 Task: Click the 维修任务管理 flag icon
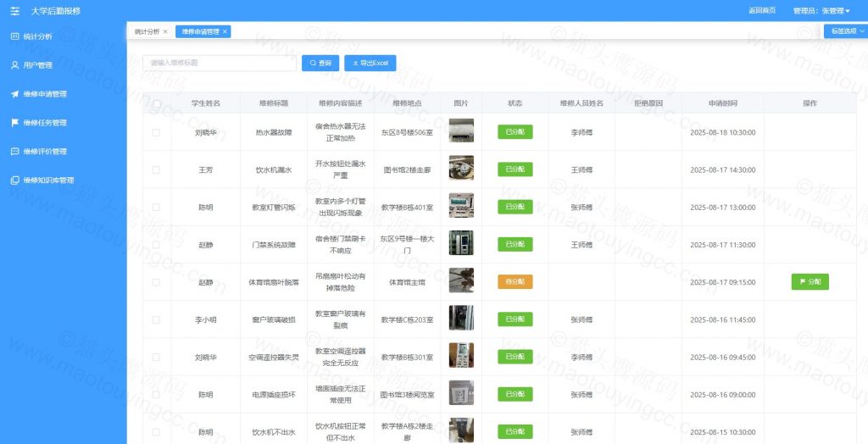[15, 123]
